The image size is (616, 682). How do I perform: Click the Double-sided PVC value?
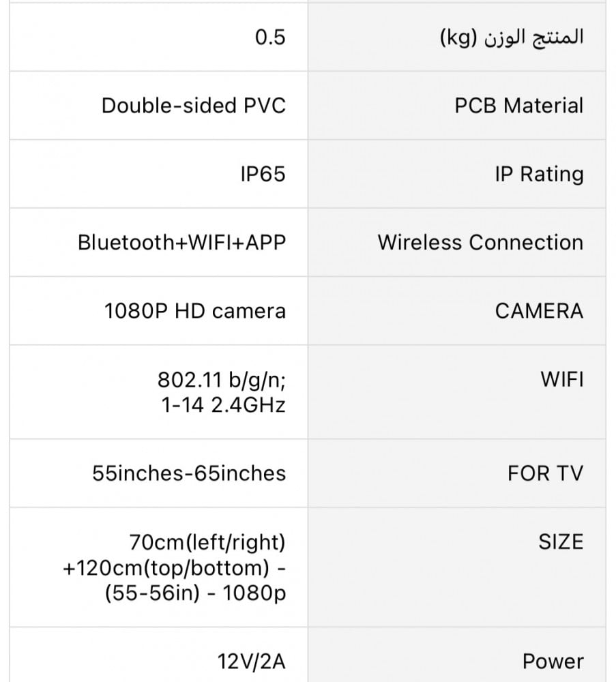(194, 106)
